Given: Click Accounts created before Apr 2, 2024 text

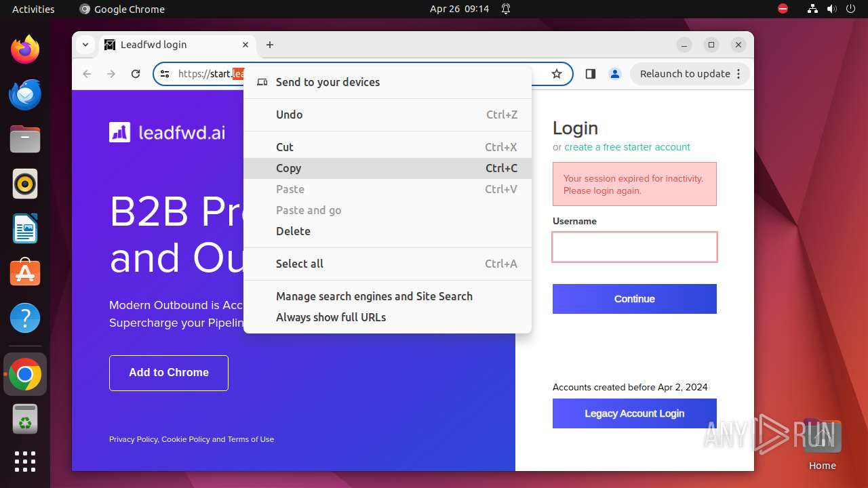Looking at the screenshot, I should click(x=630, y=388).
